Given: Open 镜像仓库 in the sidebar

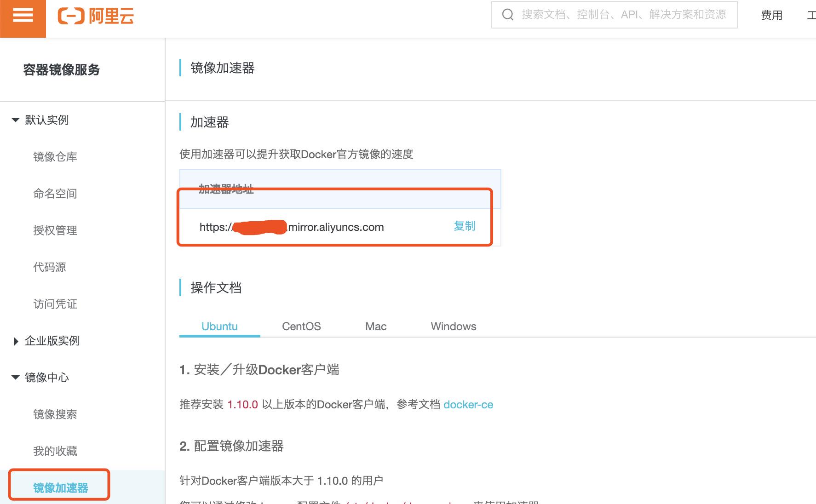Looking at the screenshot, I should (x=55, y=157).
